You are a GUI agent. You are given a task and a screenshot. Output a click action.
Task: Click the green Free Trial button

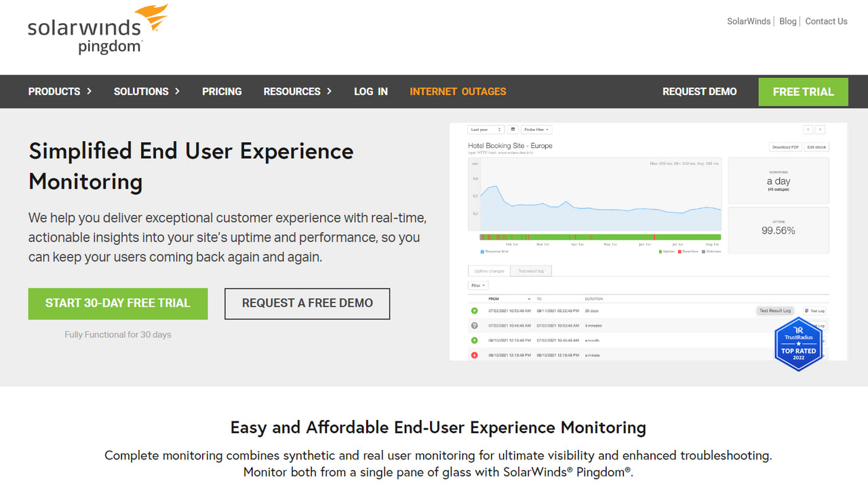803,92
